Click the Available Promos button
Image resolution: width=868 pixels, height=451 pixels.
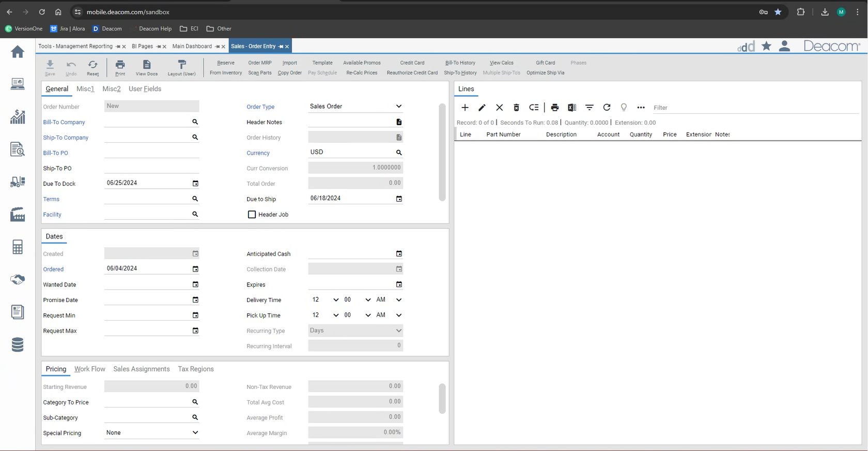click(x=362, y=63)
